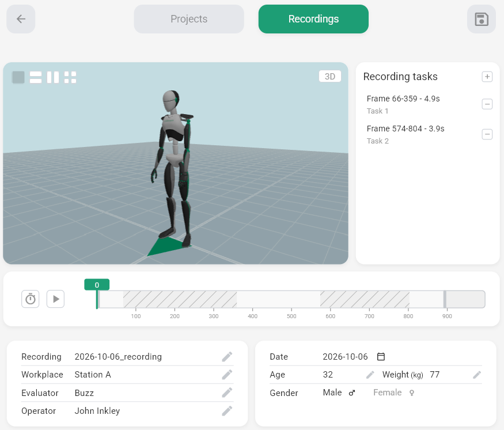This screenshot has width=504, height=430.
Task: Click the frame 0 timeline marker
Action: pos(97,285)
